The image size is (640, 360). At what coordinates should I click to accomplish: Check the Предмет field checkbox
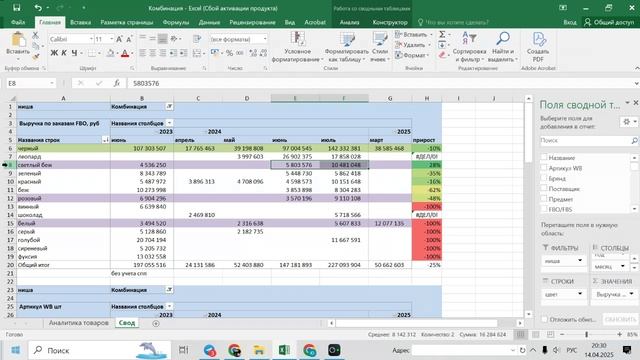(544, 199)
